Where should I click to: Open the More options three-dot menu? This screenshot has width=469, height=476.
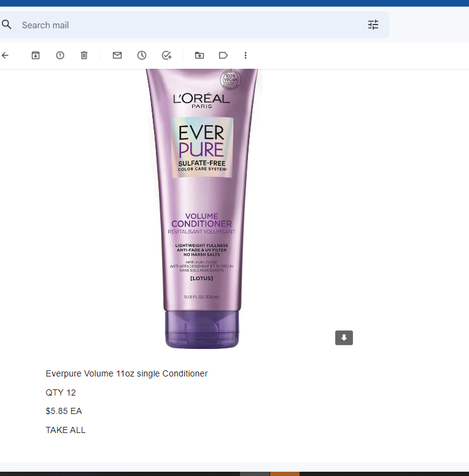click(x=246, y=55)
